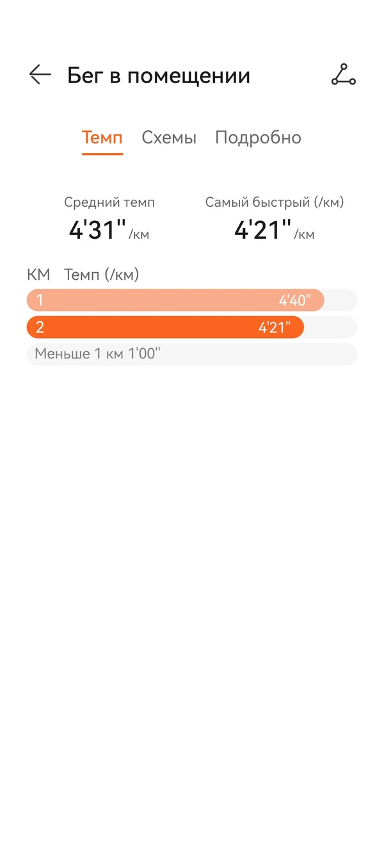The width and height of the screenshot is (384, 868).
Task: Tap the КМ column header
Action: click(x=38, y=275)
